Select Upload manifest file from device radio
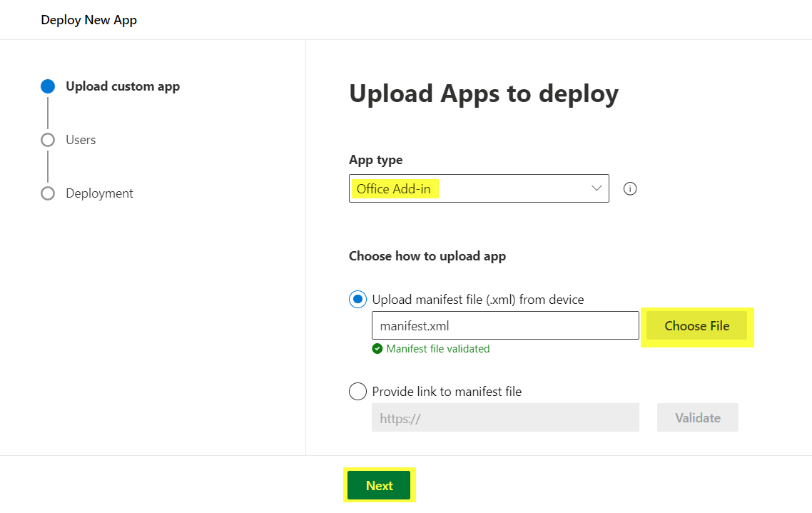This screenshot has height=513, width=812. pos(358,299)
